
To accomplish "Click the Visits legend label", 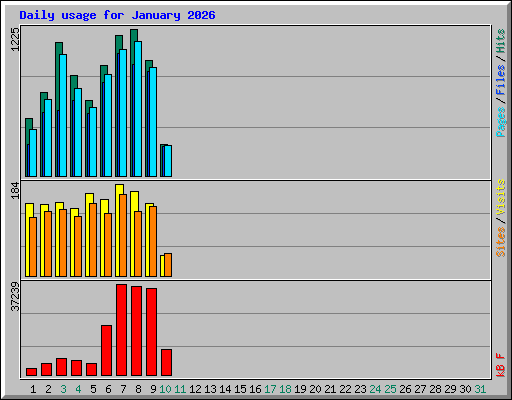I will 500,197.
